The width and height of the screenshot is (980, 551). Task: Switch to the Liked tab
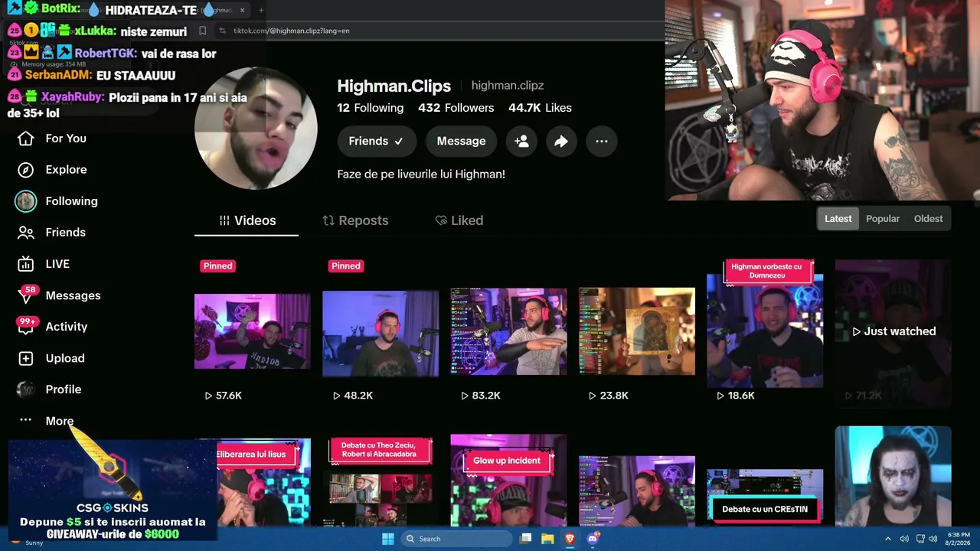pyautogui.click(x=459, y=220)
